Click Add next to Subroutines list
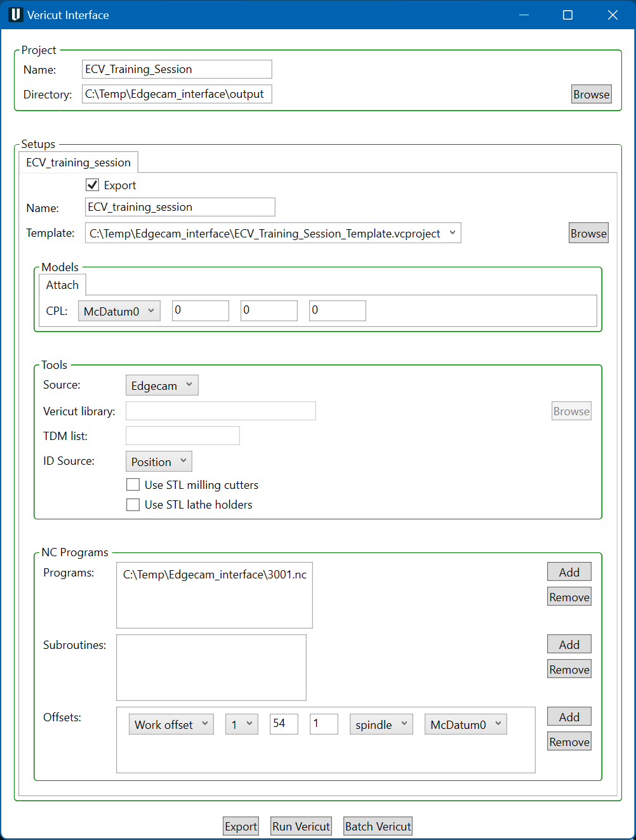636x840 pixels. (569, 644)
